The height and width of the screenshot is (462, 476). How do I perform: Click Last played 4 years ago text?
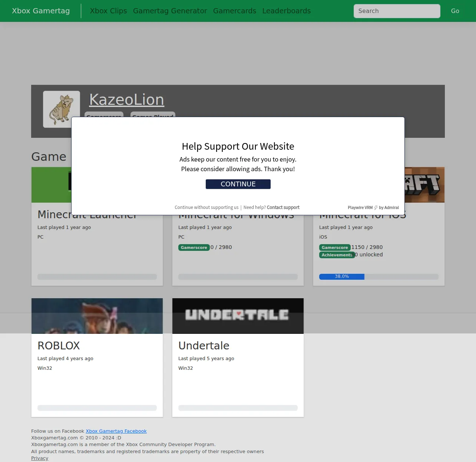[x=65, y=359]
